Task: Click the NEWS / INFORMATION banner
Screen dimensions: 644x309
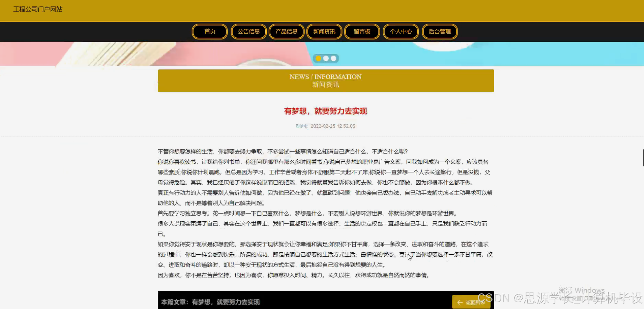Action: [x=325, y=80]
